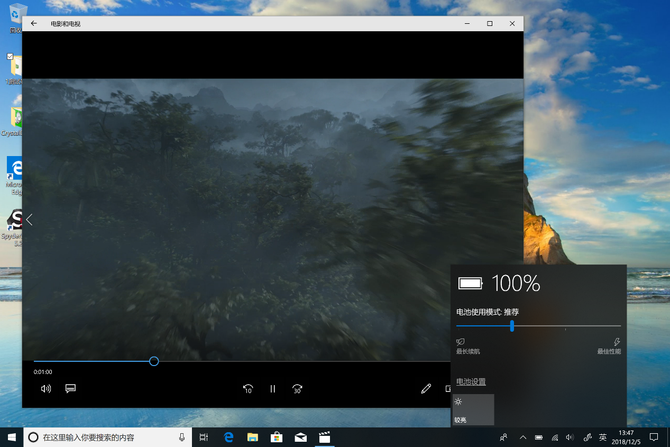Screen dimensions: 670x447
Task: Activate the microphone in the search box
Action: point(182,437)
